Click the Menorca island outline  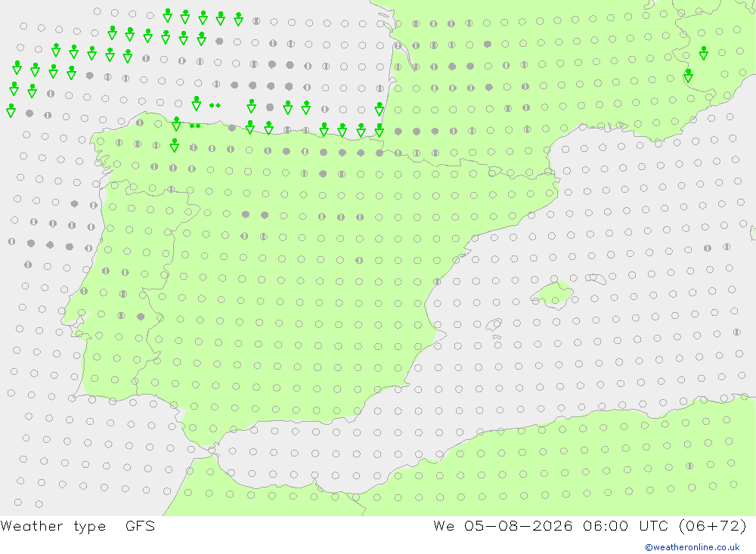596,278
